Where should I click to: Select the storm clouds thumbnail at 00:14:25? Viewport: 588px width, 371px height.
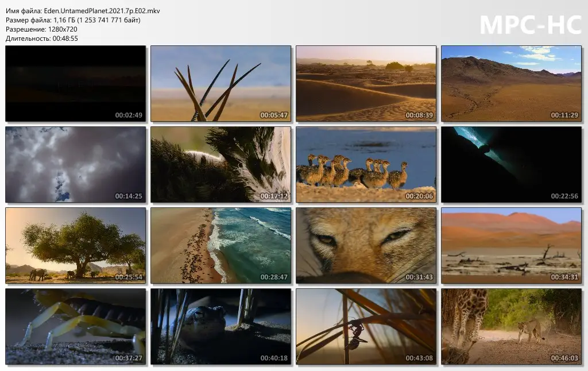75,165
